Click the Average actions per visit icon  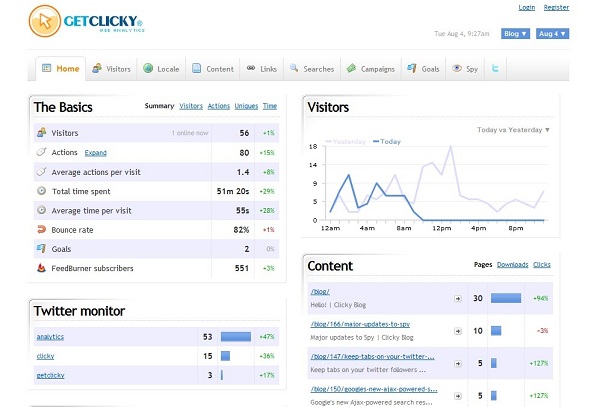coord(41,171)
